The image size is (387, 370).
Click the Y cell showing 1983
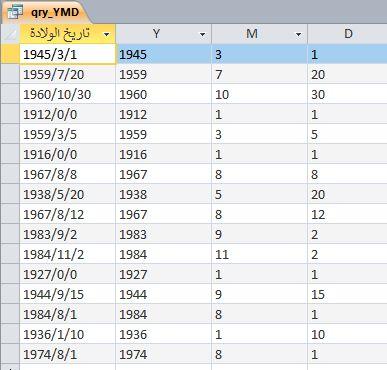[164, 234]
